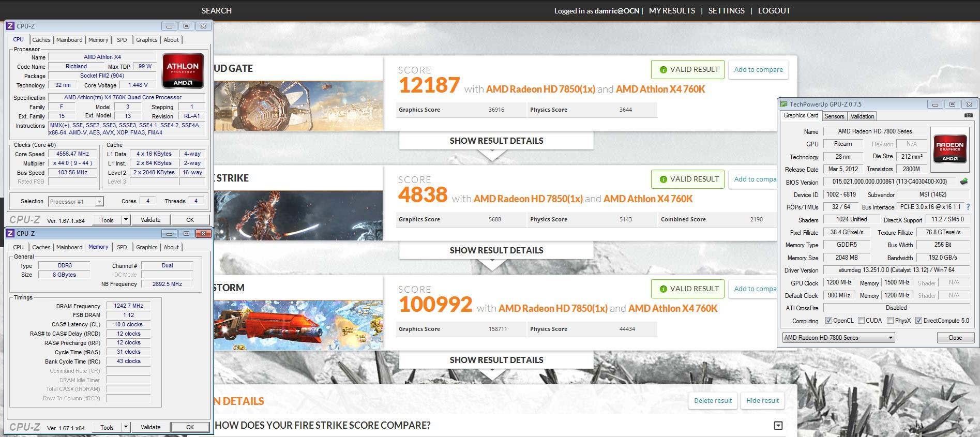The image size is (980, 437).
Task: Open SPD tab in lower CPU-Z window
Action: [122, 247]
